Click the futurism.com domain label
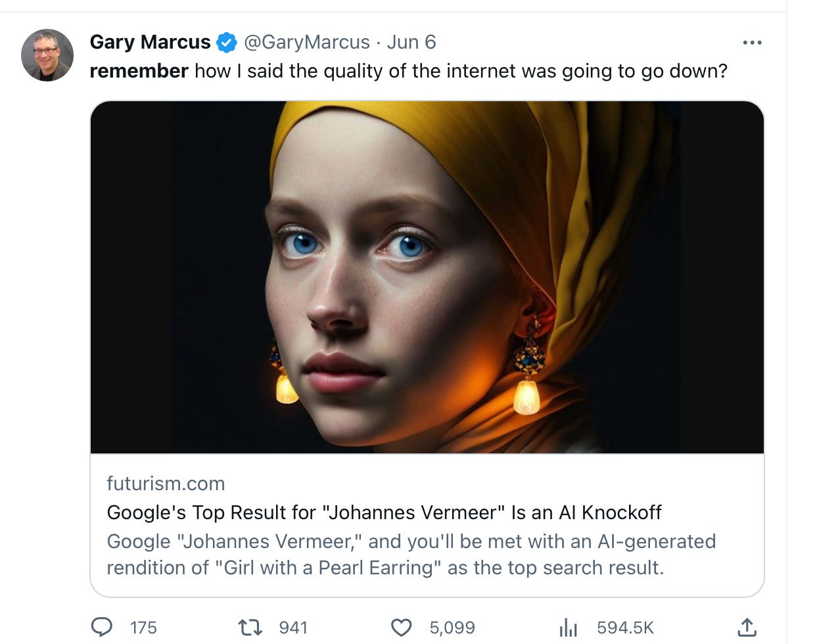The width and height of the screenshot is (817, 644). pos(165,484)
